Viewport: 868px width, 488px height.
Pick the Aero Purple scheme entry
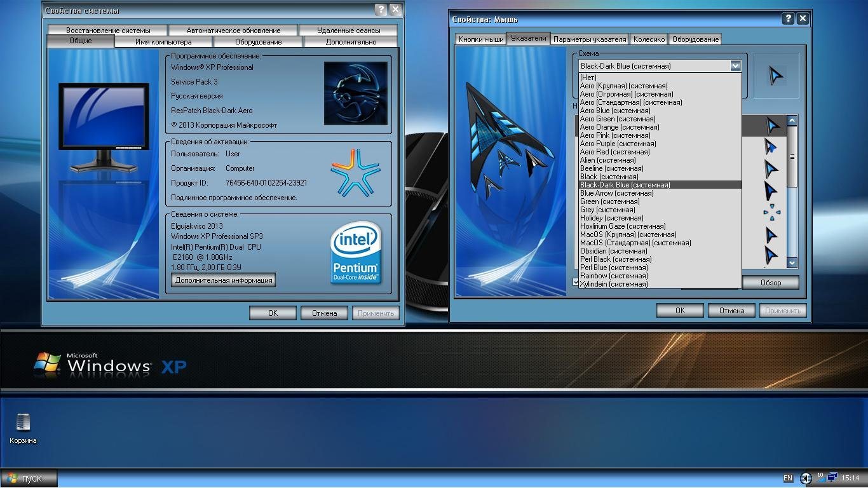[x=660, y=144]
